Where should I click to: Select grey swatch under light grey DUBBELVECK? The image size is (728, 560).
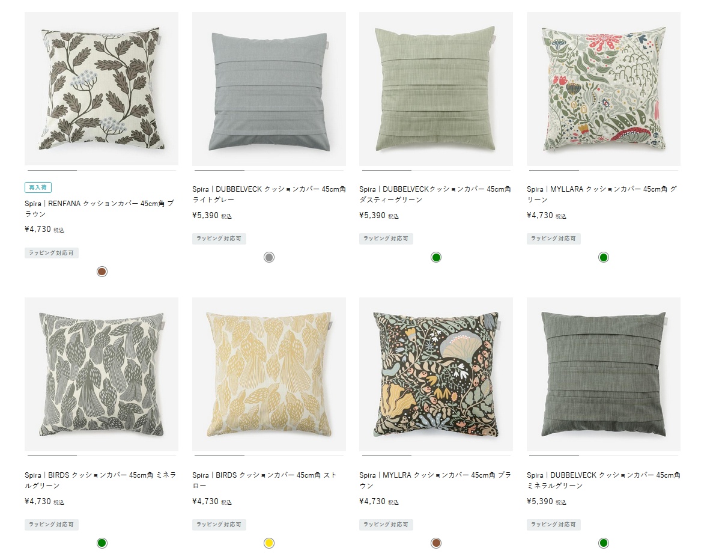click(x=269, y=257)
